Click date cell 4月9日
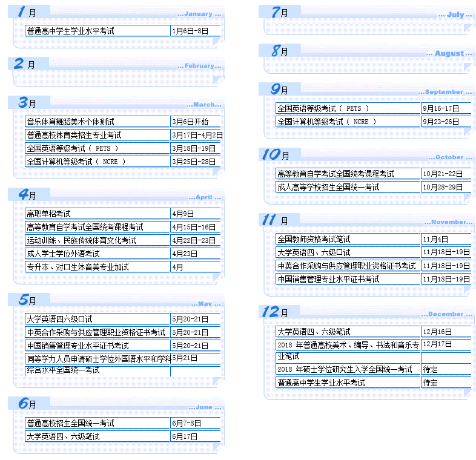476x460 pixels. (196, 214)
